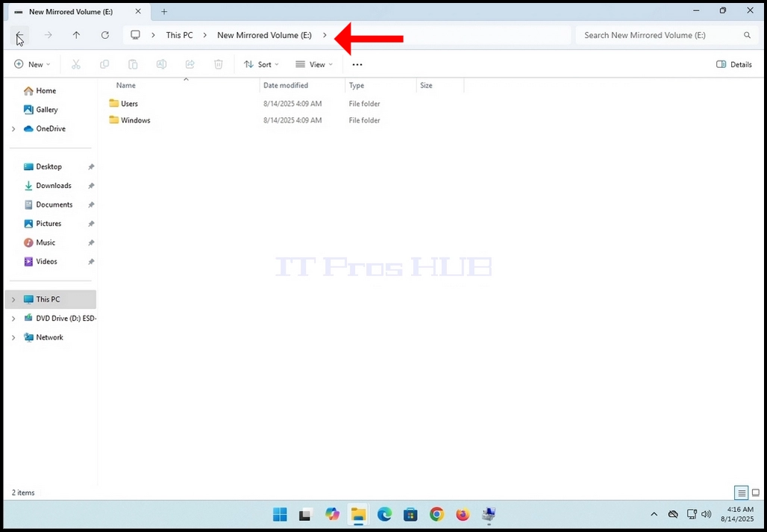This screenshot has width=767, height=532.
Task: Open the New dropdown menu
Action: [x=32, y=65]
